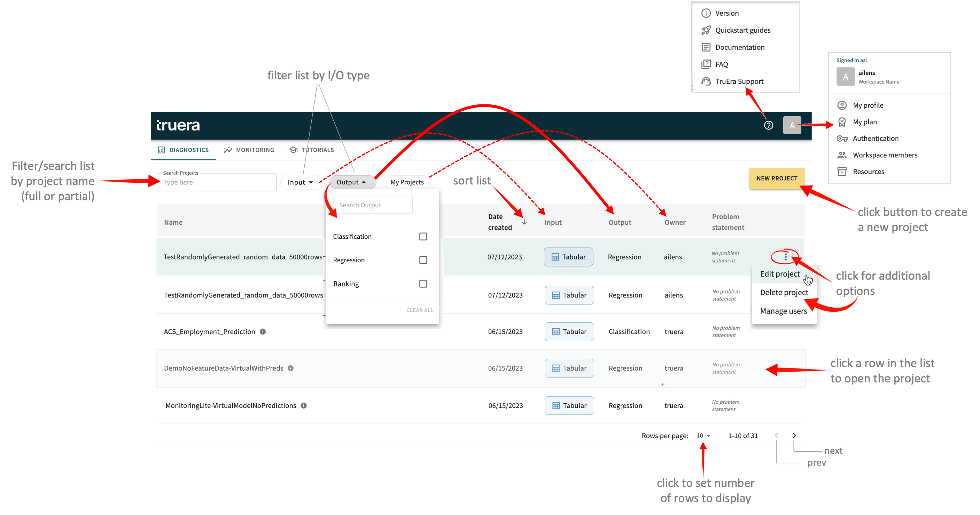This screenshot has width=980, height=515.
Task: Toggle the My Projects filter chip
Action: [x=407, y=182]
